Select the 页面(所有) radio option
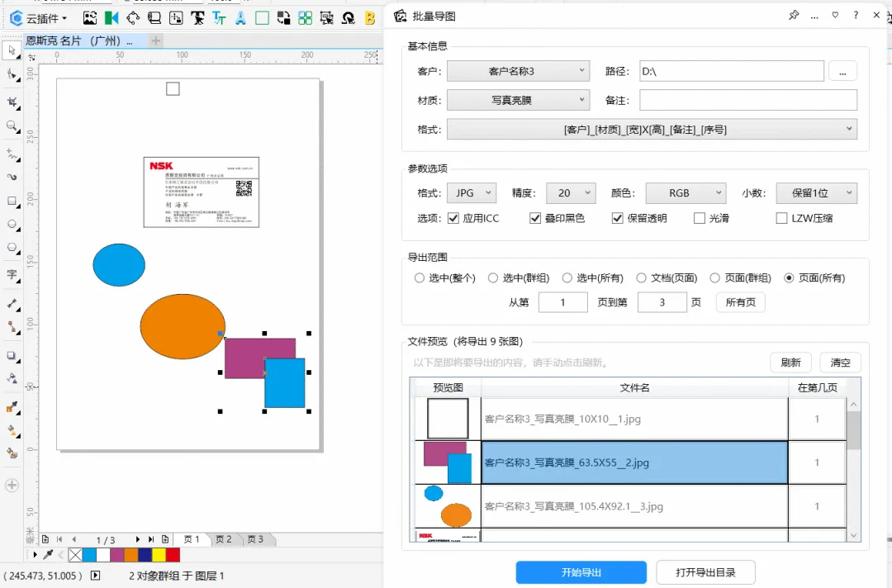Image resolution: width=892 pixels, height=588 pixels. (789, 278)
